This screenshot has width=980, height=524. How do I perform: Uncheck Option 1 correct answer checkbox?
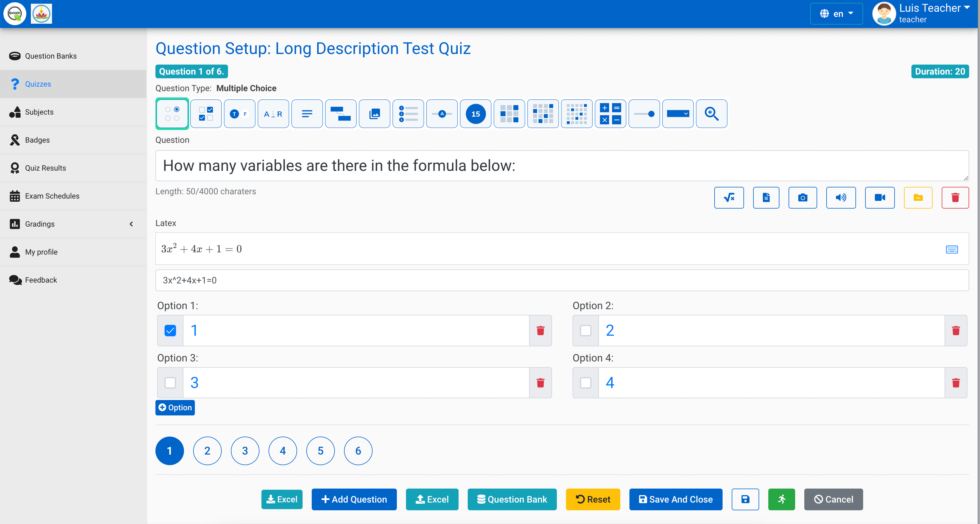coord(170,330)
